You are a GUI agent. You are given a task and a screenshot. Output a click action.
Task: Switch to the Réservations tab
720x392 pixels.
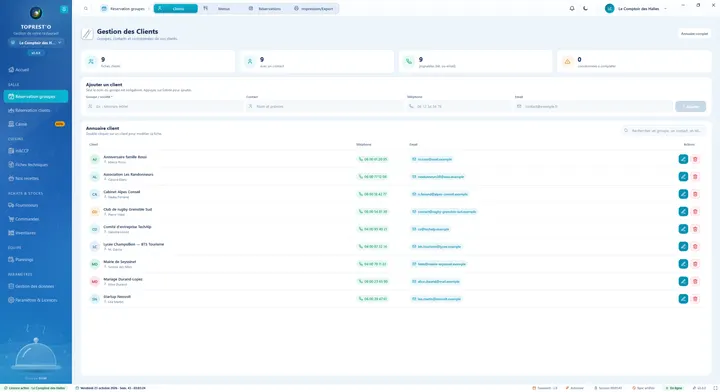[x=266, y=9]
